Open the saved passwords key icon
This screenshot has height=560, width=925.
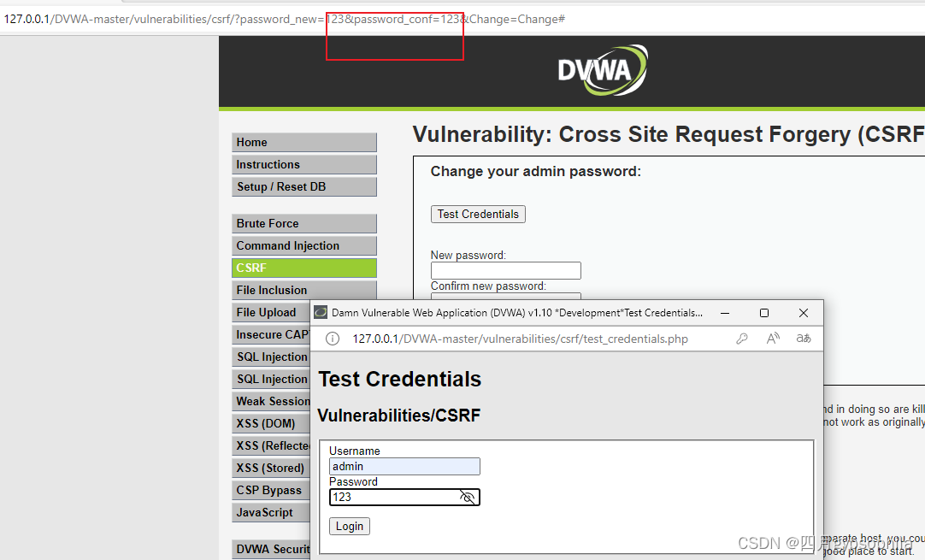tap(742, 339)
